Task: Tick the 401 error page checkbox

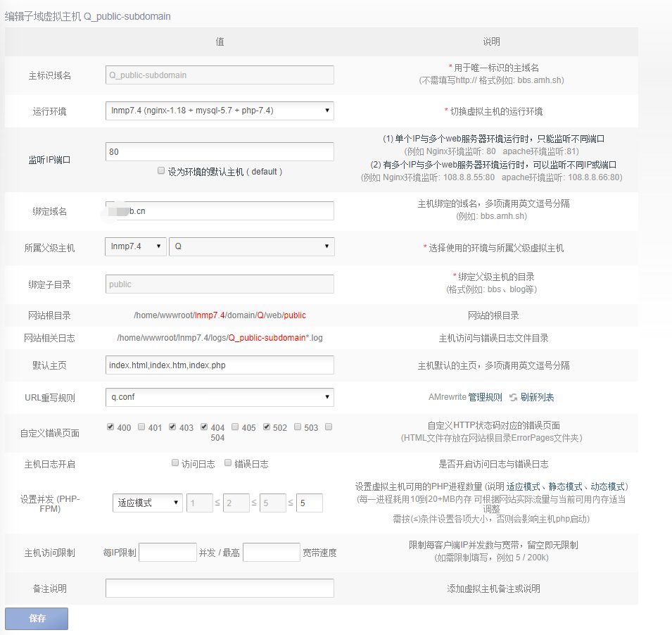Action: pyautogui.click(x=141, y=427)
